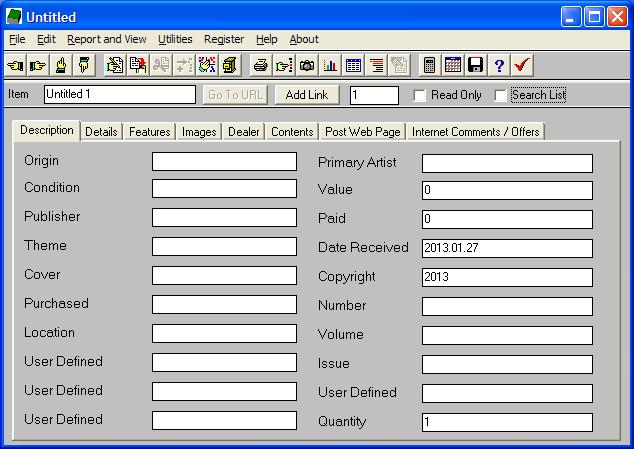Screen dimensions: 634x449
Task: Open the Utilities menu
Action: [175, 39]
